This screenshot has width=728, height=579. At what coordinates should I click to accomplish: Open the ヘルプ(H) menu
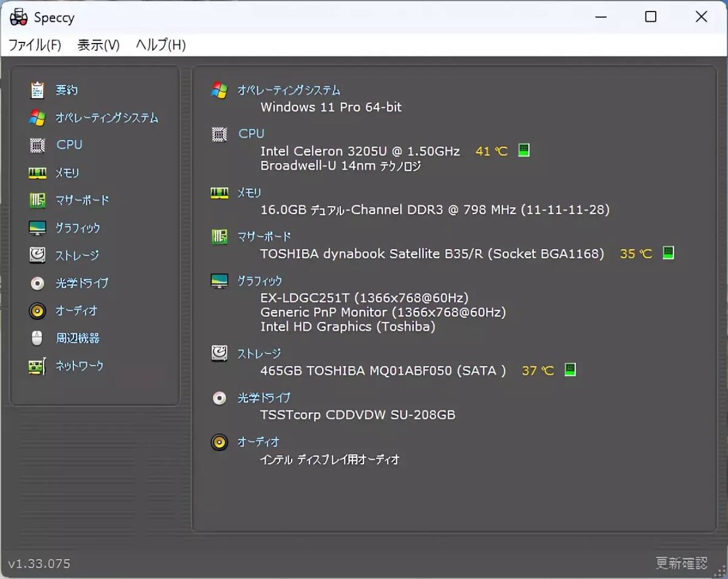[x=161, y=45]
